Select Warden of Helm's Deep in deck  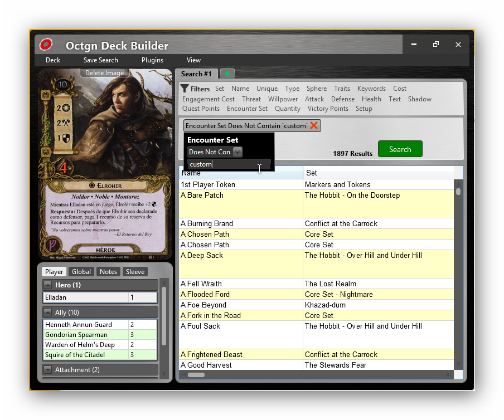pos(100,345)
